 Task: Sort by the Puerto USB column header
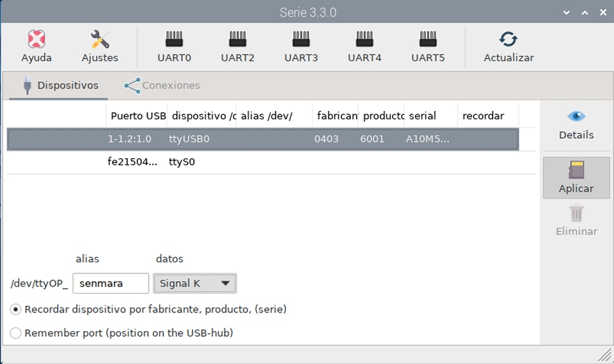point(137,116)
